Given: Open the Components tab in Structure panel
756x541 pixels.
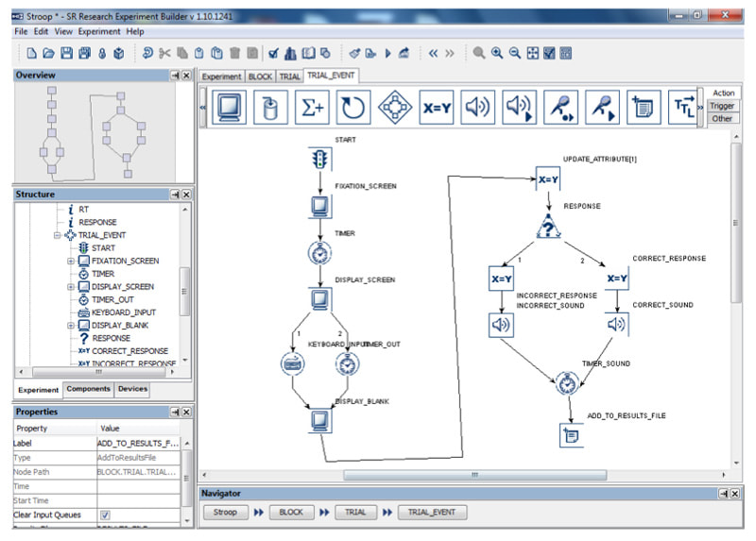Looking at the screenshot, I should tap(88, 389).
